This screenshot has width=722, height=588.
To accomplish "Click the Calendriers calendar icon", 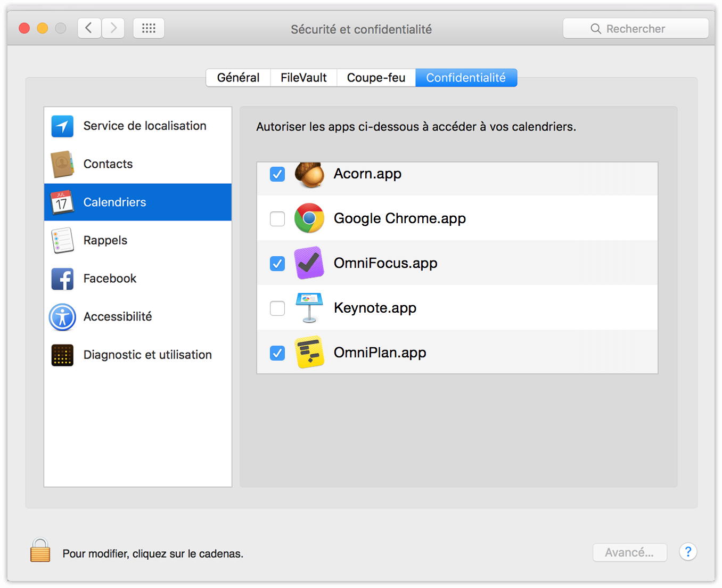I will (62, 202).
